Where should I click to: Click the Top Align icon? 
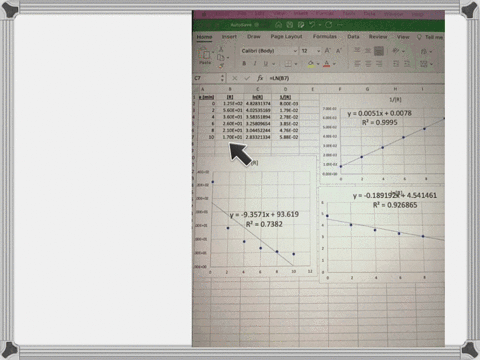click(357, 50)
